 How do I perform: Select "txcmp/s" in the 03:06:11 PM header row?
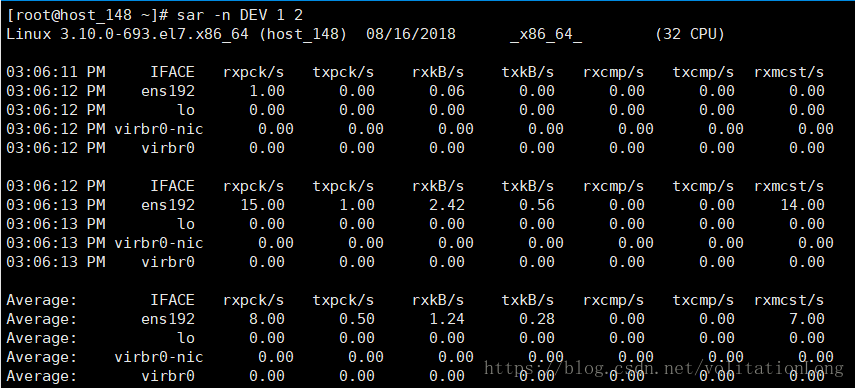pos(703,73)
